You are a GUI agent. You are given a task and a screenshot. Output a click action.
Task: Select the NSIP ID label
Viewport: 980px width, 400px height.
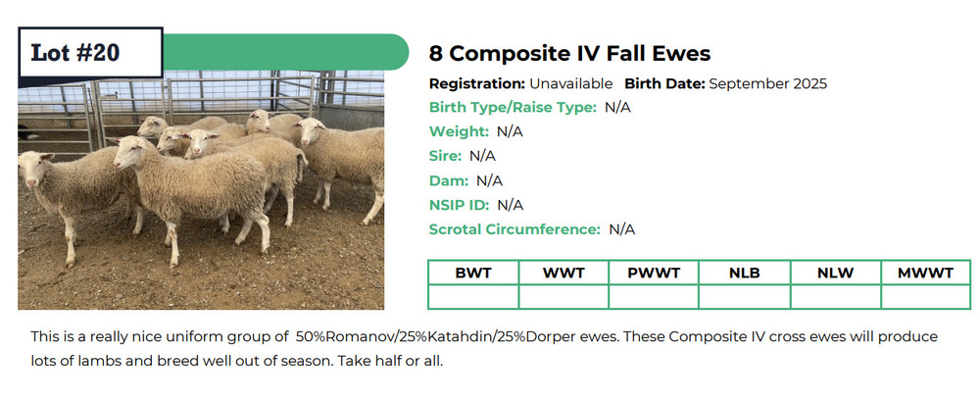(459, 205)
